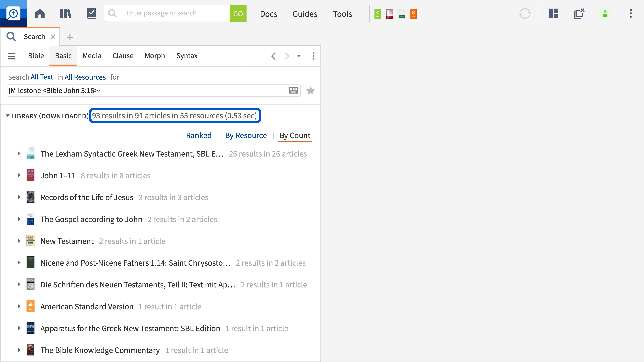The image size is (644, 362).
Task: Open the Docs menu
Action: [x=269, y=14]
